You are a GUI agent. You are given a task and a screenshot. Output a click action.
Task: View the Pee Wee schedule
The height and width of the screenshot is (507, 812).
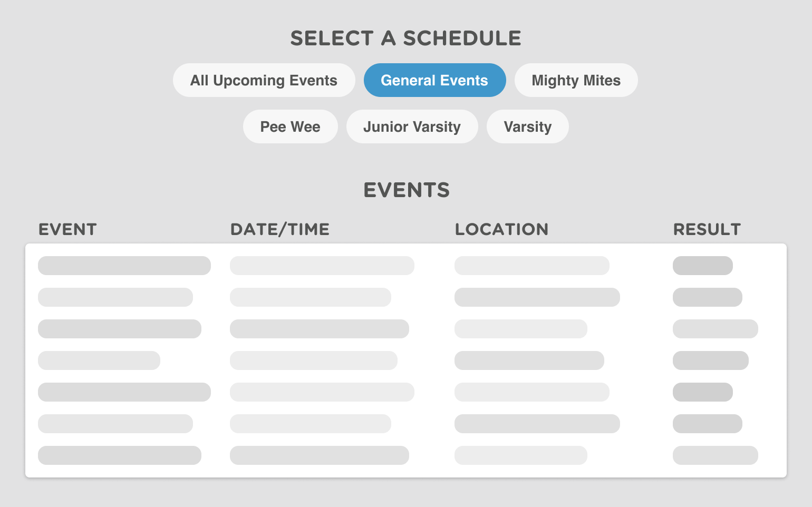pos(290,126)
